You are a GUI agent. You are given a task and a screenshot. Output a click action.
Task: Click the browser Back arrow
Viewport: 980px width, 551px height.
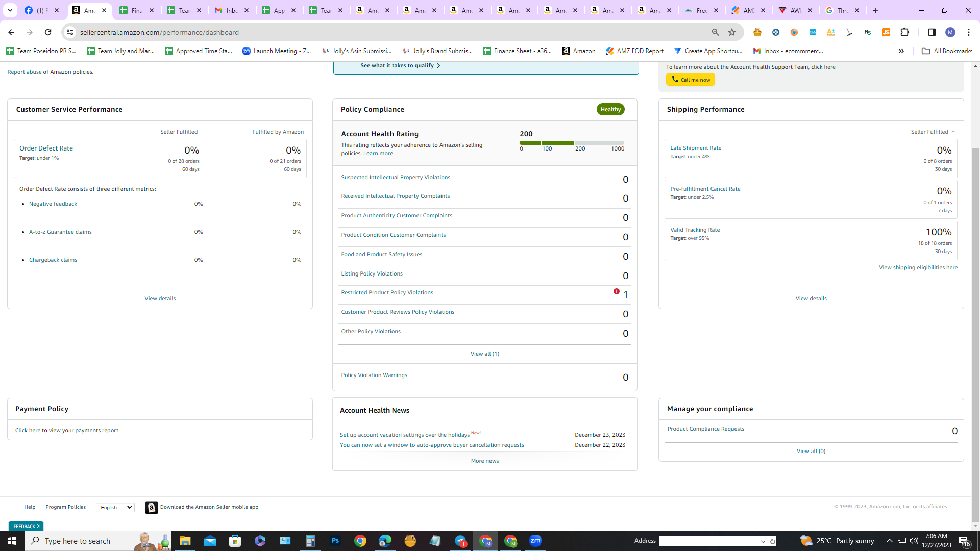coord(11,32)
